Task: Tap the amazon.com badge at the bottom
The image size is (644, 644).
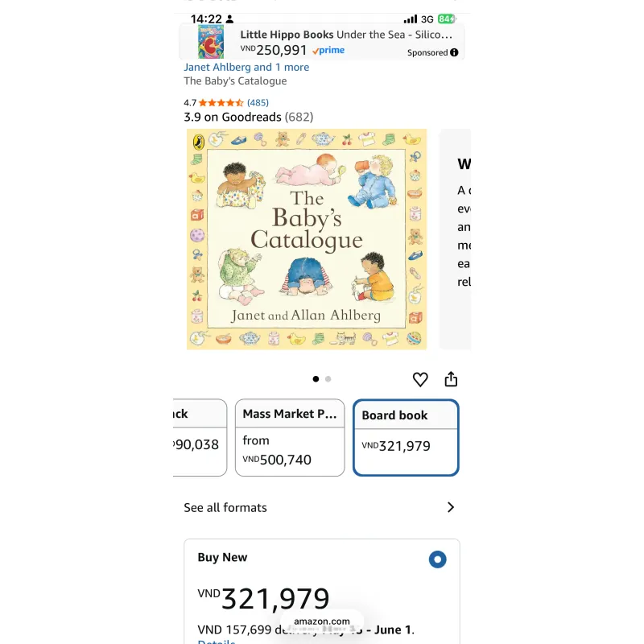Action: (x=323, y=621)
